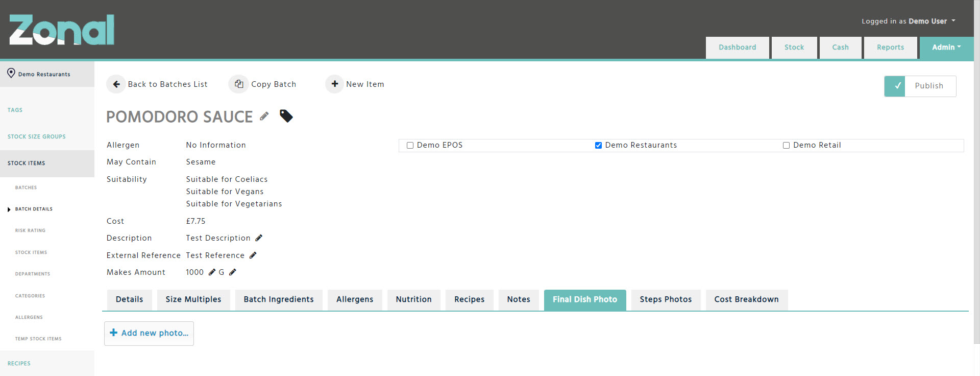Click the back arrow icon for Batches List
The image size is (980, 376).
click(116, 84)
